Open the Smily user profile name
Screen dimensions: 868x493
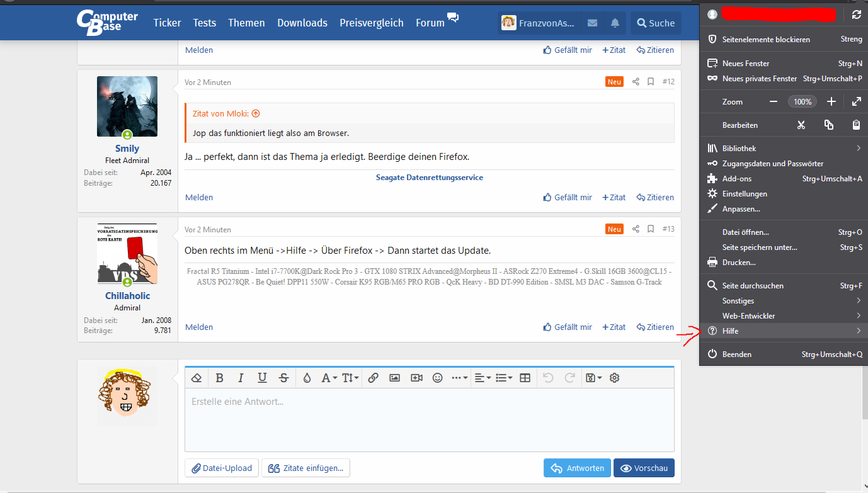coord(127,149)
